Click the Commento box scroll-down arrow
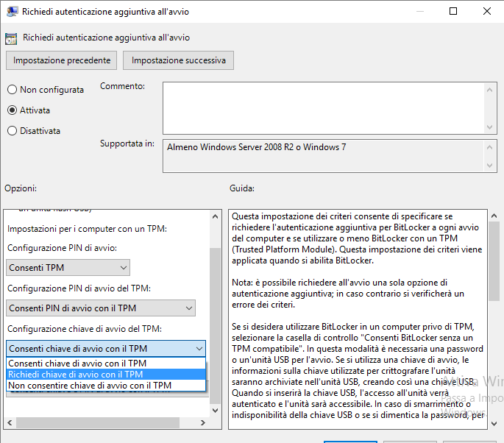 tap(491, 127)
